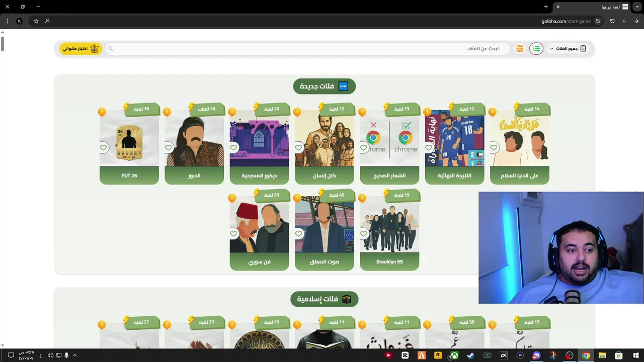Image resolution: width=644 pixels, height=362 pixels.
Task: Open the notification center icon
Action: pyautogui.click(x=11, y=355)
